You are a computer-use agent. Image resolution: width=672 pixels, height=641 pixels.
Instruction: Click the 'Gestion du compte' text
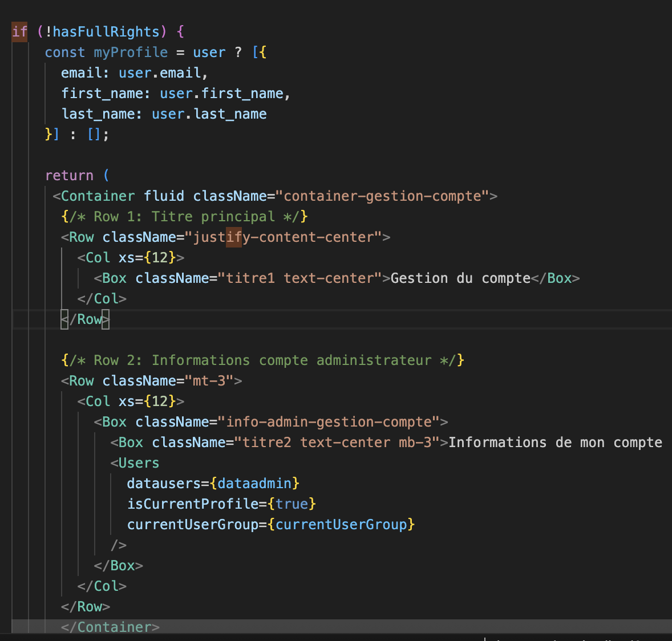(460, 278)
